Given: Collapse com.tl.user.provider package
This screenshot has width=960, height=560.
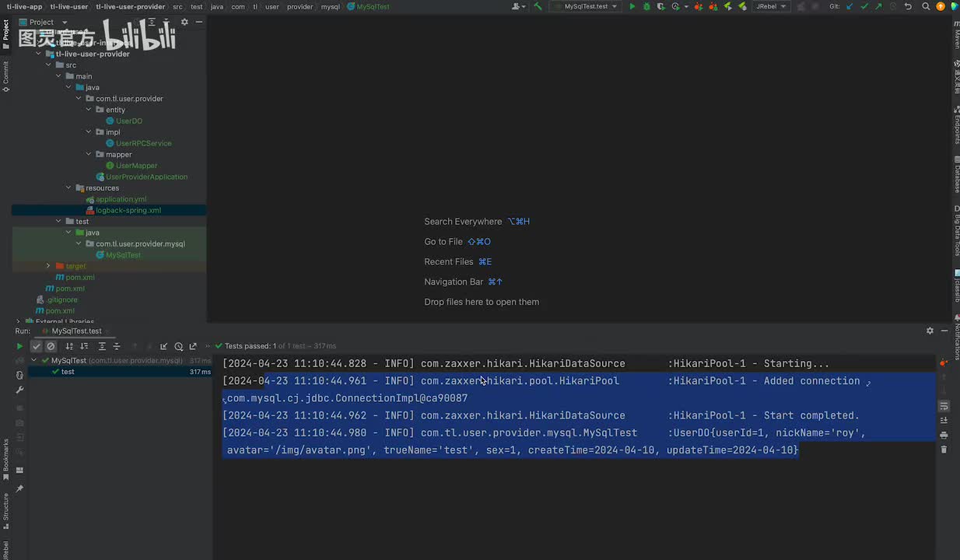Looking at the screenshot, I should (79, 99).
